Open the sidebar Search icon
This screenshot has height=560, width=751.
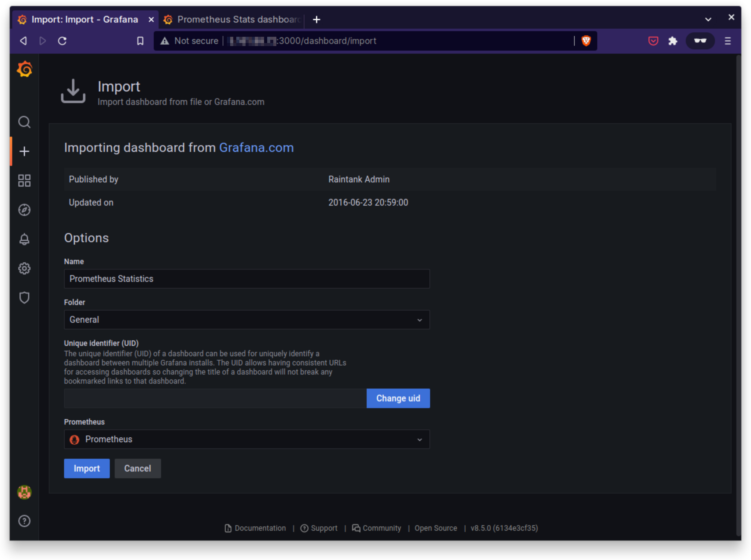[24, 122]
